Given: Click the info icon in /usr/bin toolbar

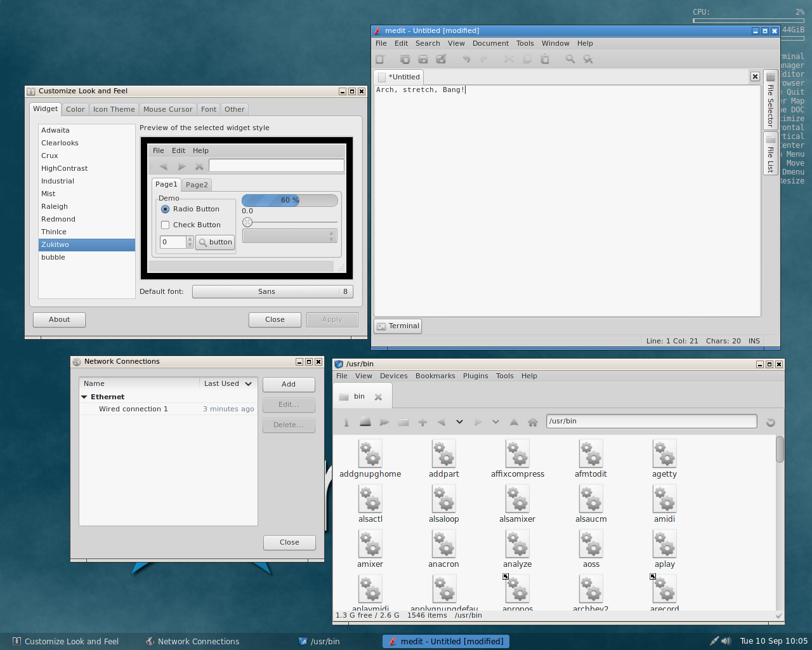Looking at the screenshot, I should (346, 422).
